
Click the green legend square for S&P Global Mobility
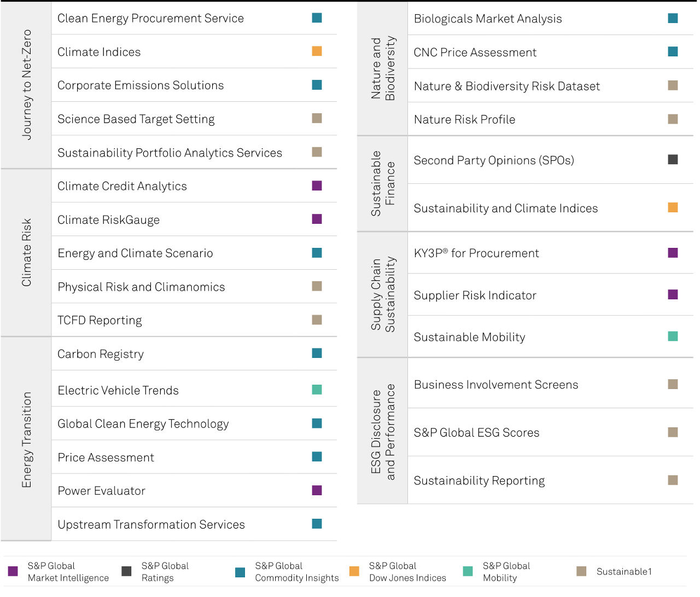point(468,571)
